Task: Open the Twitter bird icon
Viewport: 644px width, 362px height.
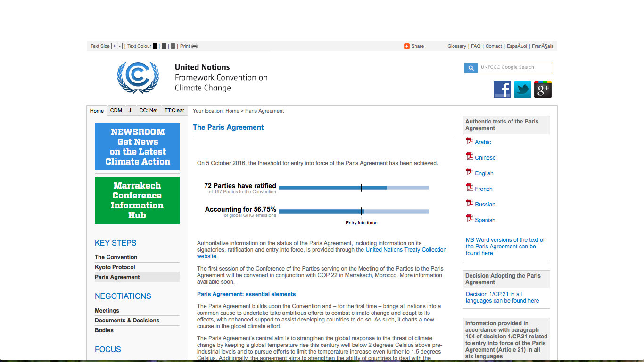Action: pos(522,89)
